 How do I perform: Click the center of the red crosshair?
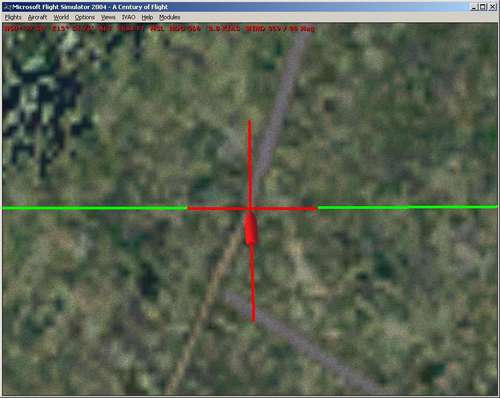click(x=250, y=209)
